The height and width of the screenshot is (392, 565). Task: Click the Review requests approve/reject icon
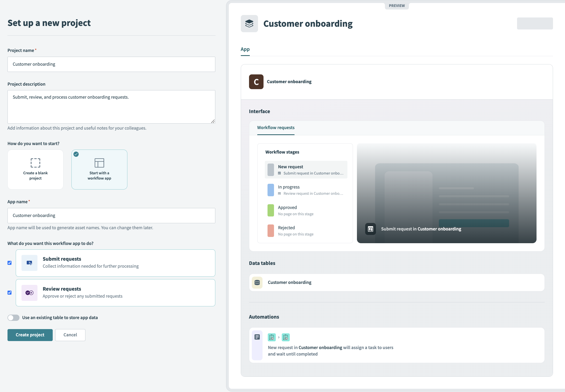tap(29, 293)
